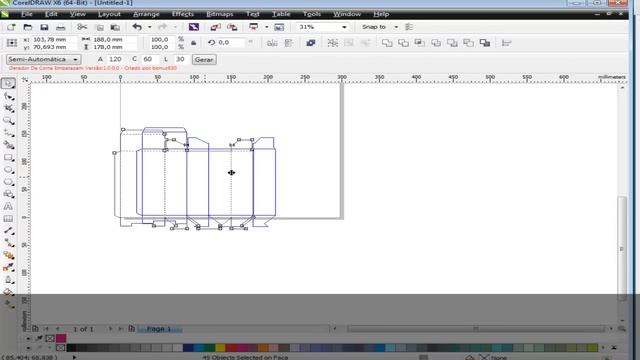Click the object origin reference point box
The width and height of the screenshot is (640, 360).
(x=11, y=43)
